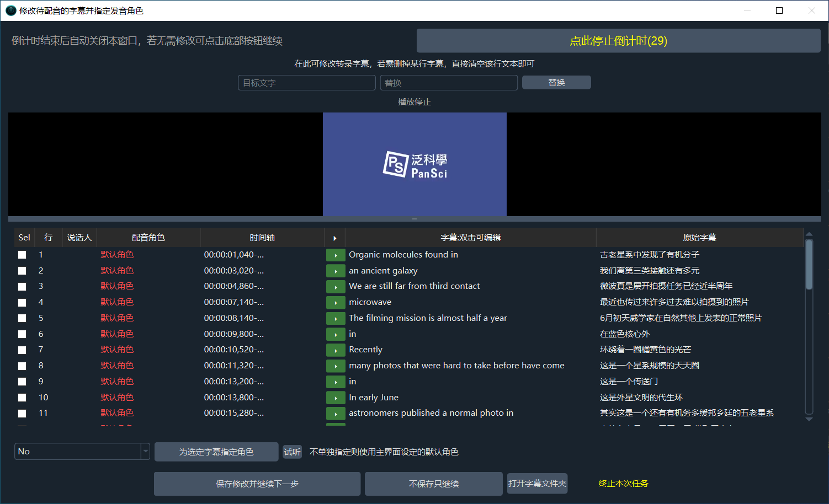Image resolution: width=829 pixels, height=504 pixels.
Task: Enable the row 7 selection checkbox
Action: 22,350
